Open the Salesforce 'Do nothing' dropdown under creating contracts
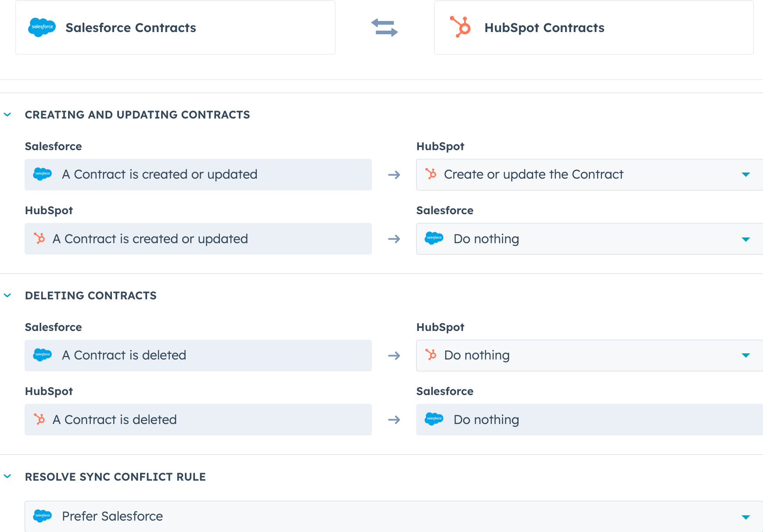Image resolution: width=763 pixels, height=532 pixels. [x=746, y=239]
